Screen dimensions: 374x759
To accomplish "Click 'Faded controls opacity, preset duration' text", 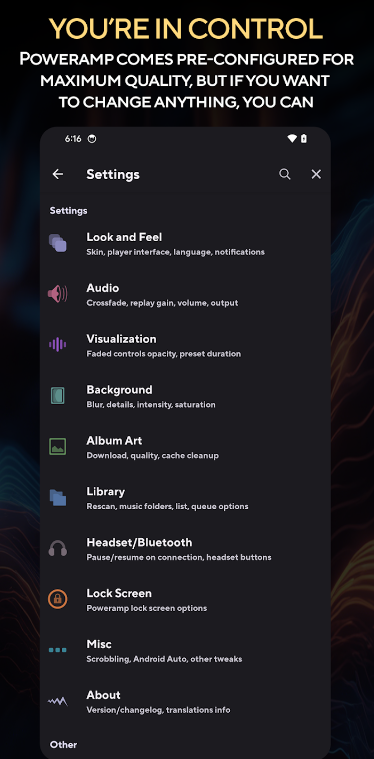I will 164,354.
